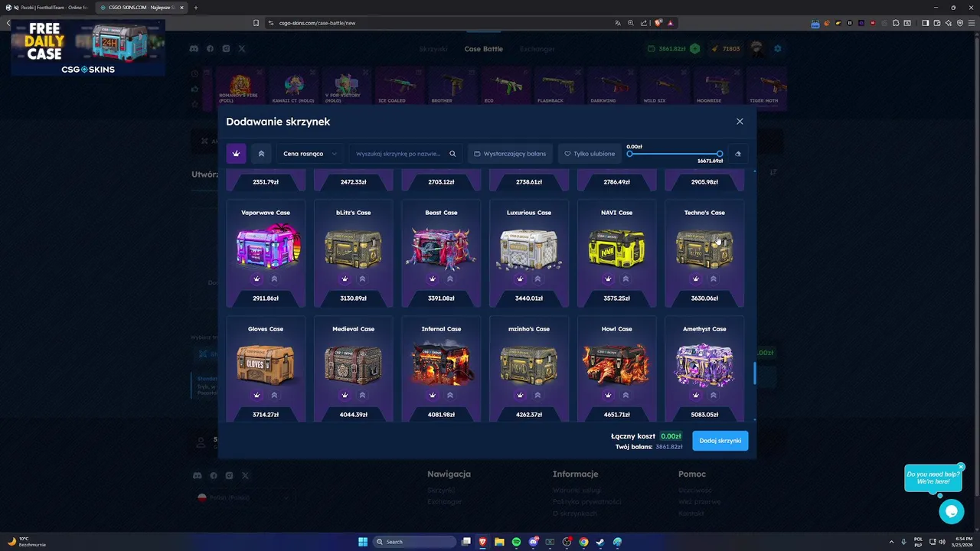The image size is (980, 551).
Task: Open the Exchanger nav tab
Action: point(537,49)
